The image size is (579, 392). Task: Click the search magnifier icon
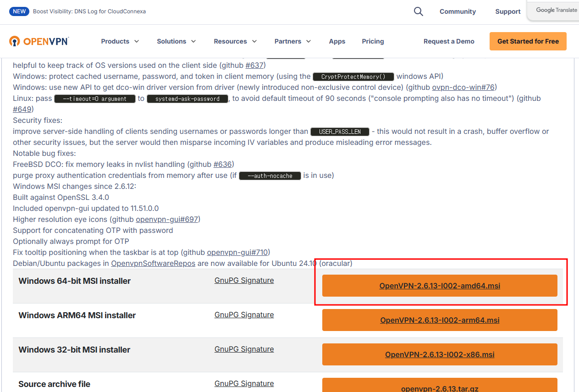(418, 11)
